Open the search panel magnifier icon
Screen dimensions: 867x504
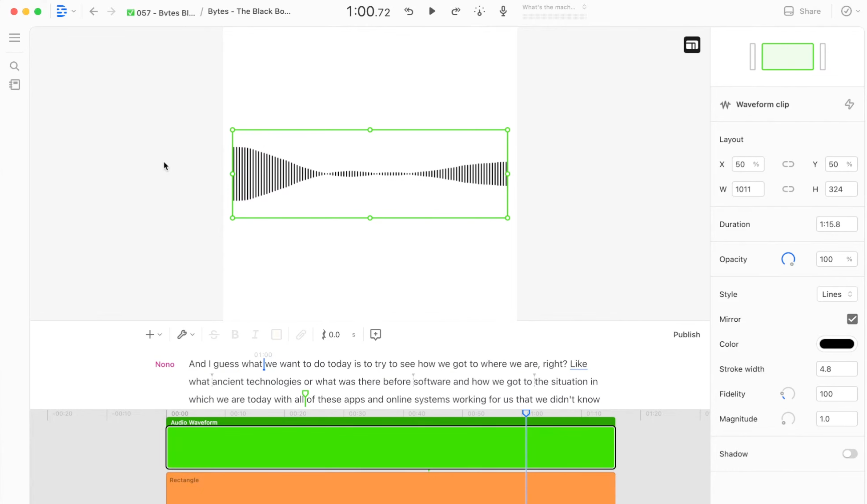tap(15, 66)
